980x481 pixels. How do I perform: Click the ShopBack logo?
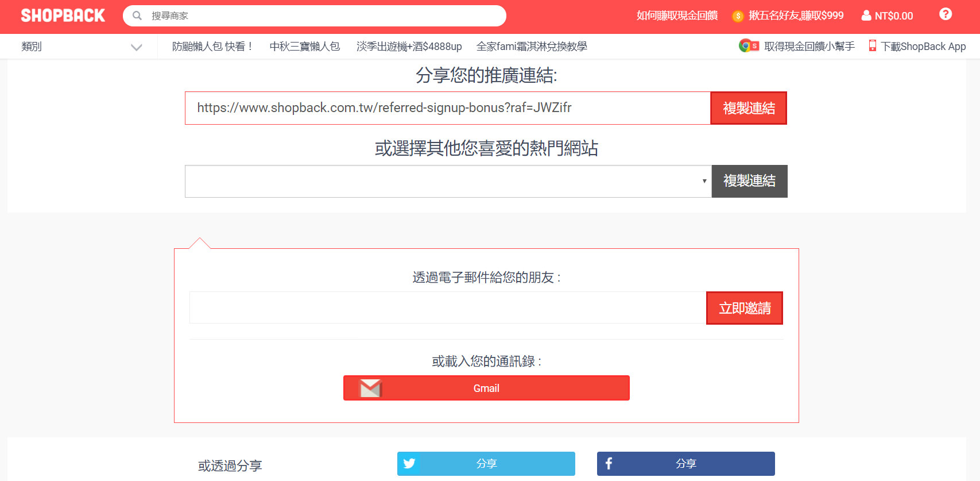click(63, 16)
